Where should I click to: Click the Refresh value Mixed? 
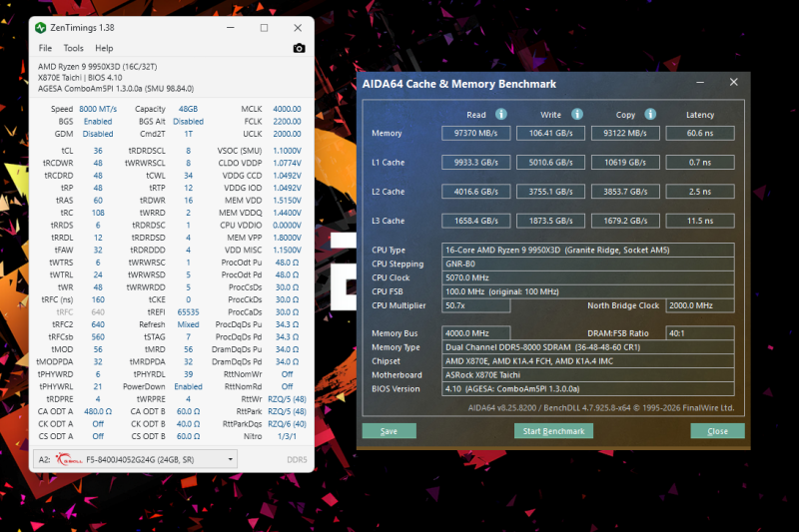(x=188, y=324)
